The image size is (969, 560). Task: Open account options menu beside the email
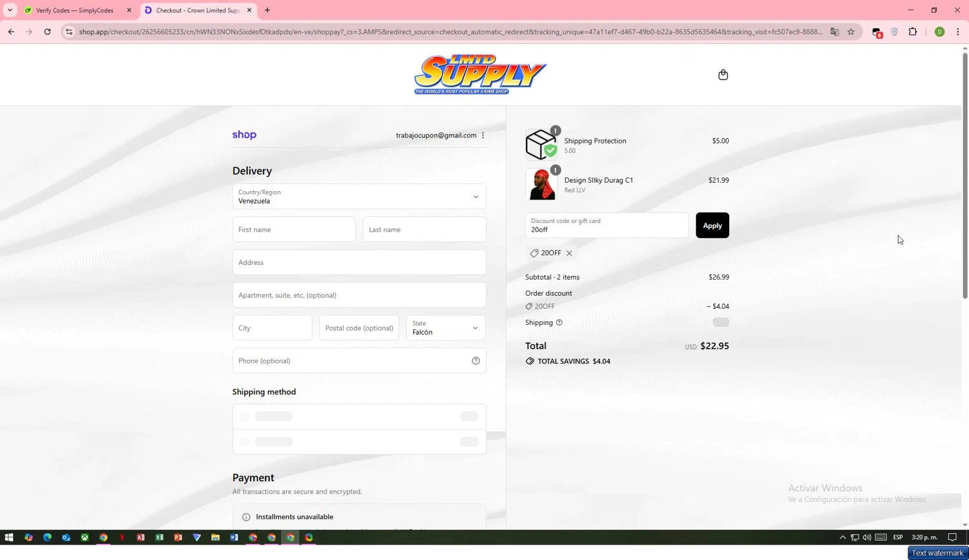point(483,136)
